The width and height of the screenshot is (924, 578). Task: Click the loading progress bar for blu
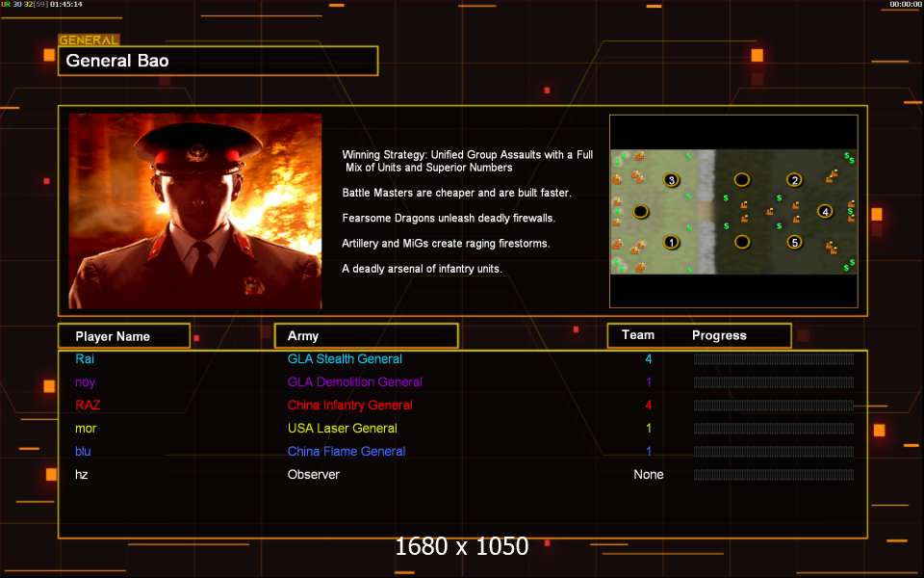pyautogui.click(x=774, y=451)
